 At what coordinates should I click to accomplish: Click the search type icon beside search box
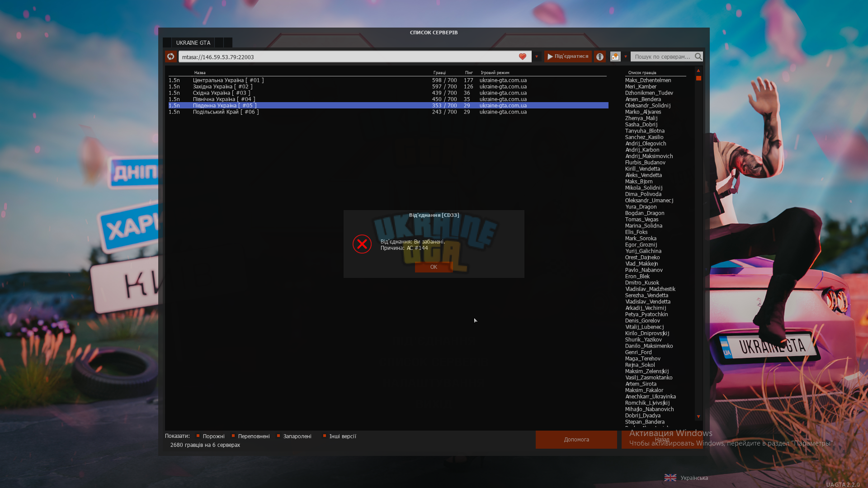(x=615, y=56)
